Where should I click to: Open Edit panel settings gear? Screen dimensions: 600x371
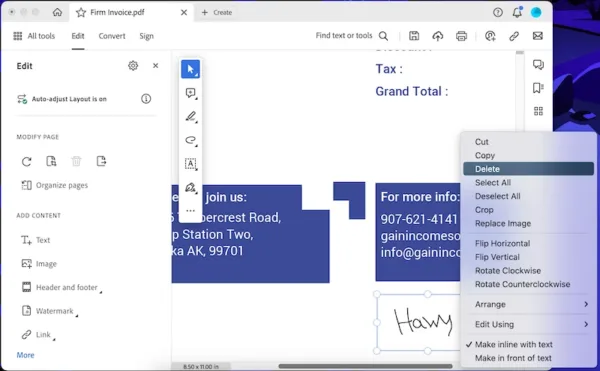(133, 66)
